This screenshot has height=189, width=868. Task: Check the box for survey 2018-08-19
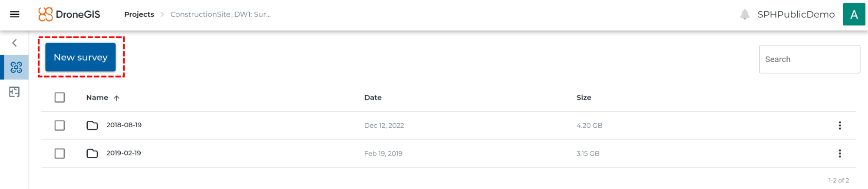pyautogui.click(x=60, y=126)
